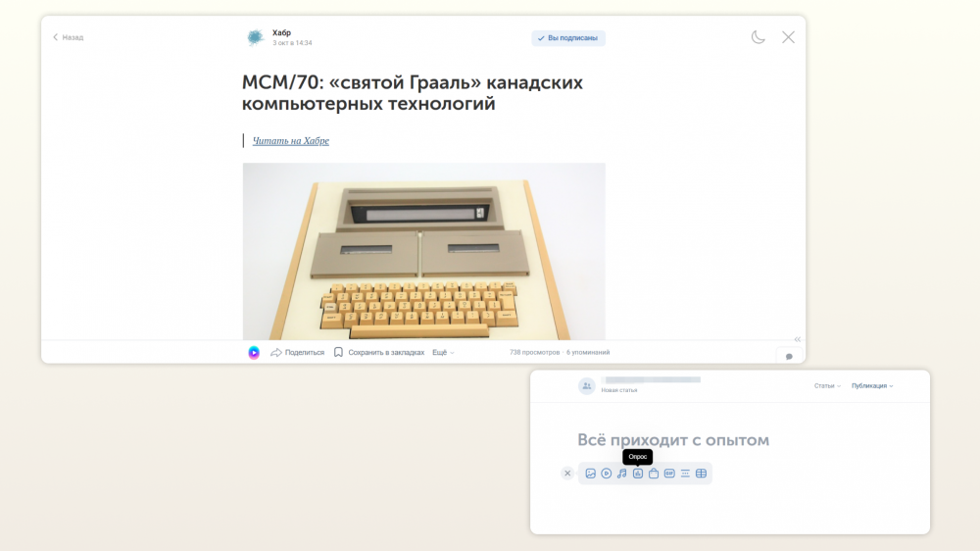980x551 pixels.
Task: Collapse panel with double chevron icon
Action: (798, 339)
